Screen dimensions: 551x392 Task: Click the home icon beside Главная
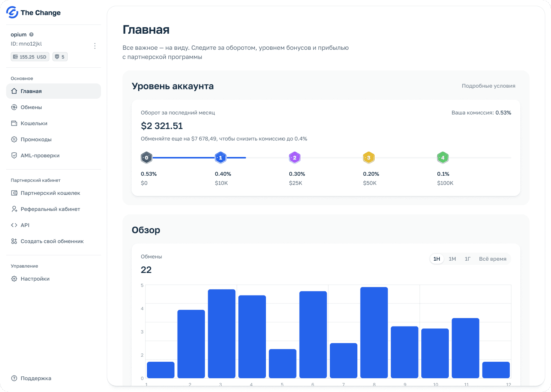(14, 91)
